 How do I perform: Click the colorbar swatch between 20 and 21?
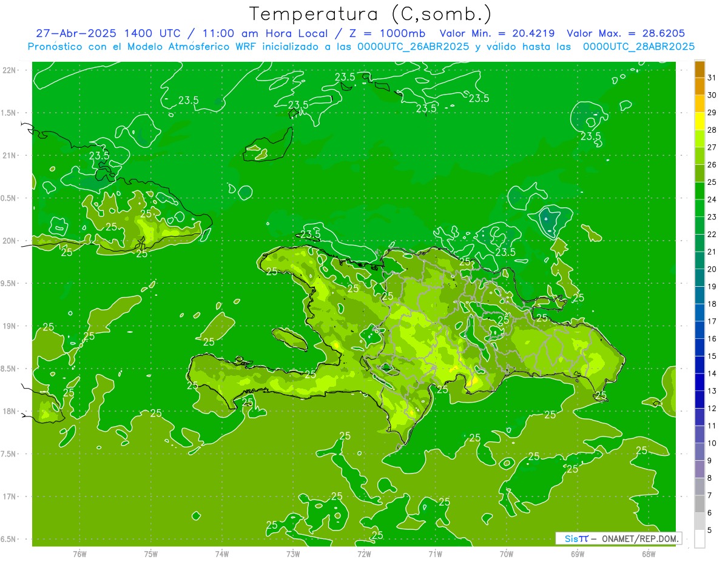coord(699,261)
